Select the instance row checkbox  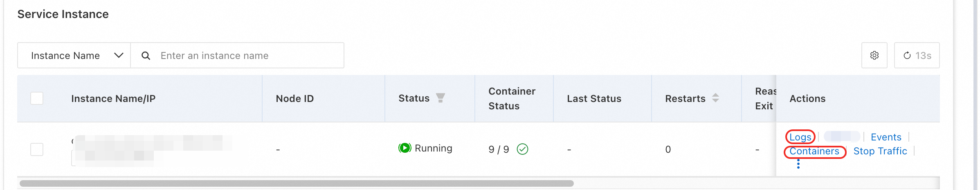tap(37, 149)
